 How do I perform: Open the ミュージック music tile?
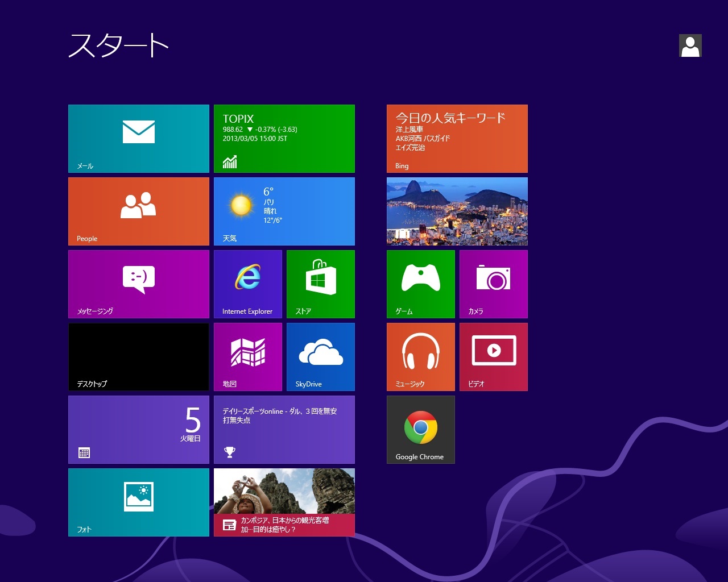point(421,357)
